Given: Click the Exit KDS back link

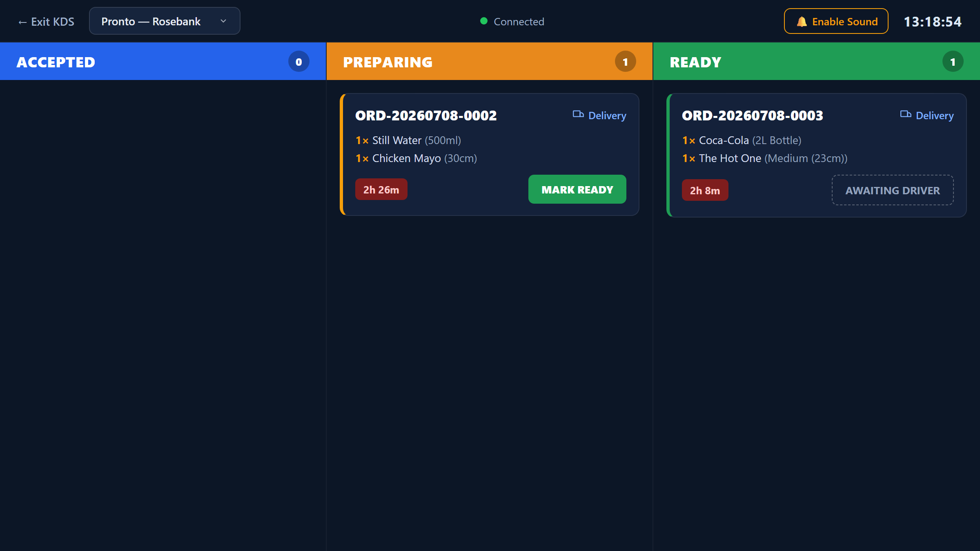Looking at the screenshot, I should (x=46, y=22).
